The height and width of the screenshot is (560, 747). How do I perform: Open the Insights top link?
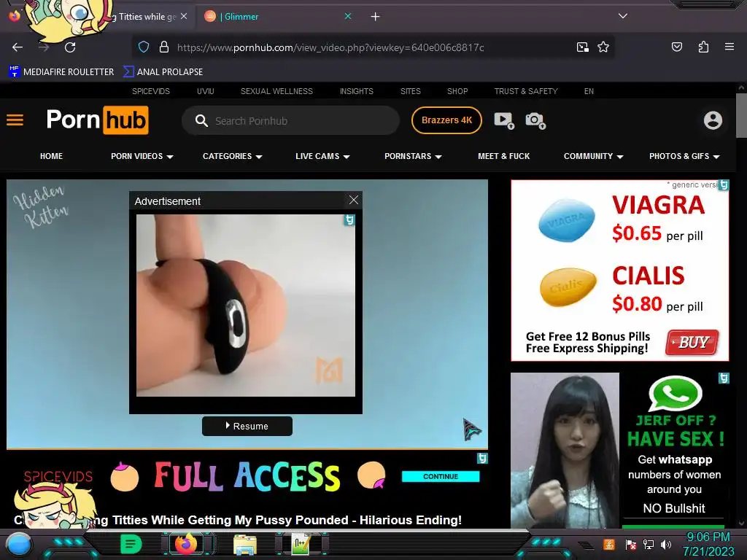pos(356,91)
